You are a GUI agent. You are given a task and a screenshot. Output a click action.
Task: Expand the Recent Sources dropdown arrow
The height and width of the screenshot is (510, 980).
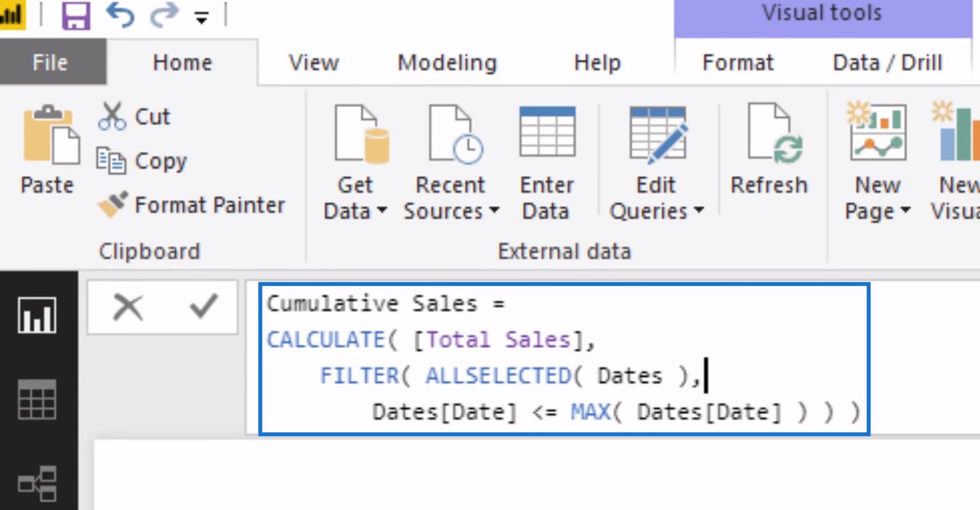pyautogui.click(x=494, y=210)
